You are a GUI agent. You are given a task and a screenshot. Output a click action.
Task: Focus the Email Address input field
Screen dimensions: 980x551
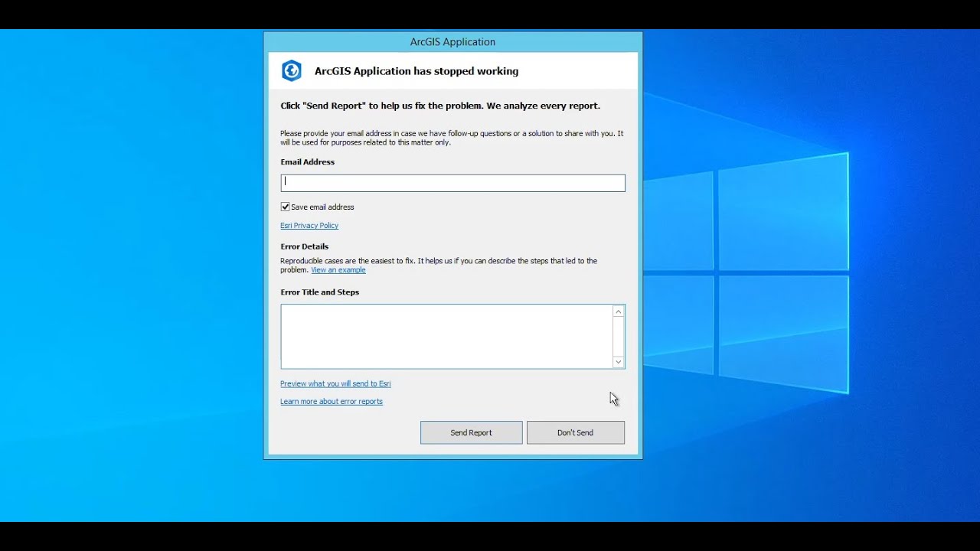452,183
